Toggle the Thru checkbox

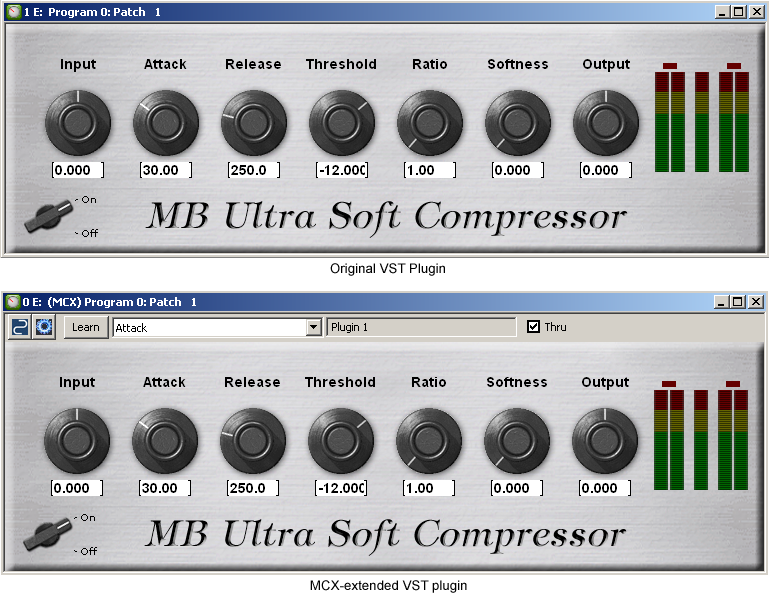pos(533,327)
